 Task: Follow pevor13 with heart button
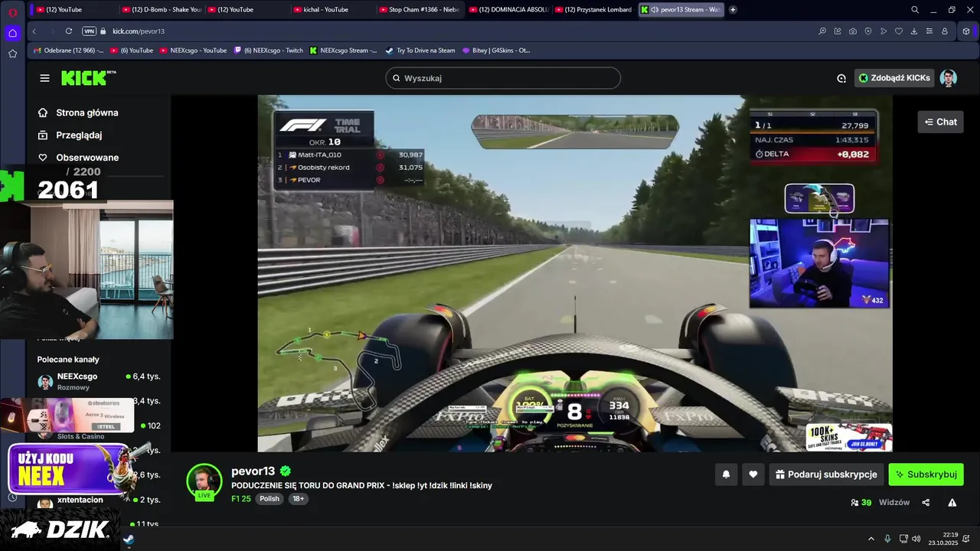(x=753, y=474)
